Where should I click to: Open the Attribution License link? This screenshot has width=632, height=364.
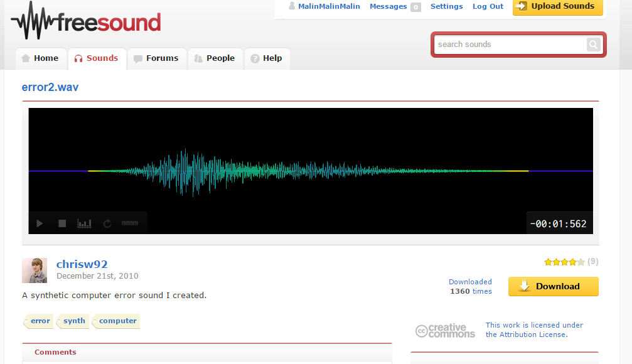[533, 334]
